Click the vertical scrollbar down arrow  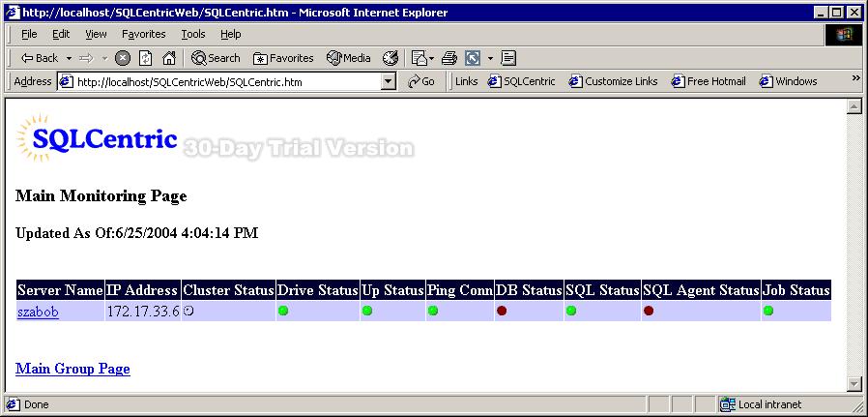pos(854,384)
